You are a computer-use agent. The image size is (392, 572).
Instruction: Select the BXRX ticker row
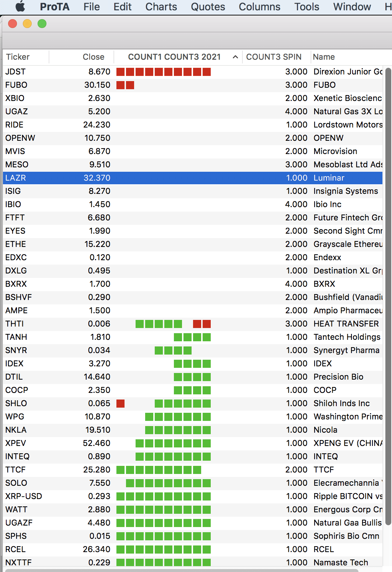coord(193,284)
